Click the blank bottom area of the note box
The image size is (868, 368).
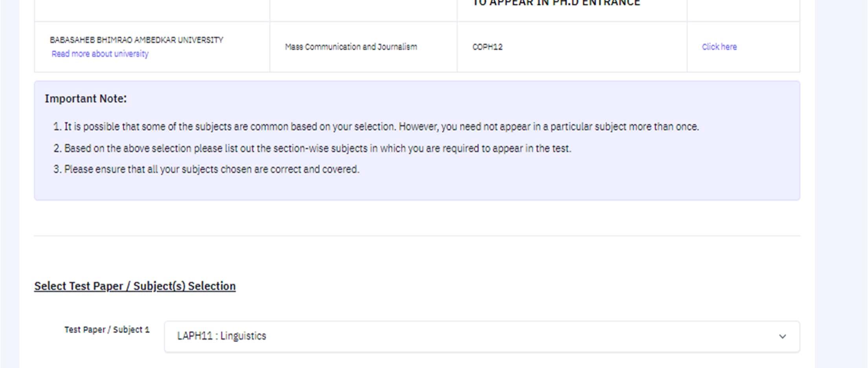tap(417, 188)
